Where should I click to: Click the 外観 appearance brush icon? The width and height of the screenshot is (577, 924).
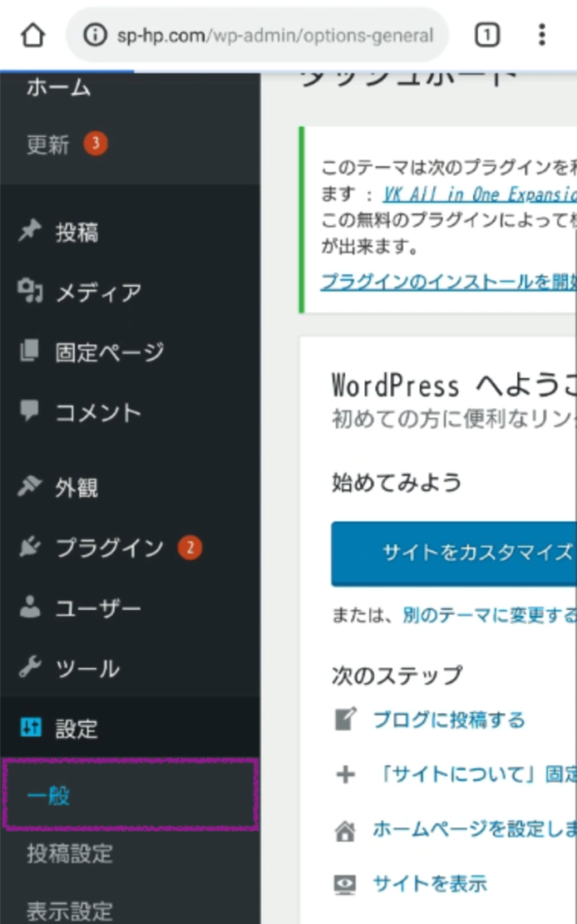pos(31,487)
